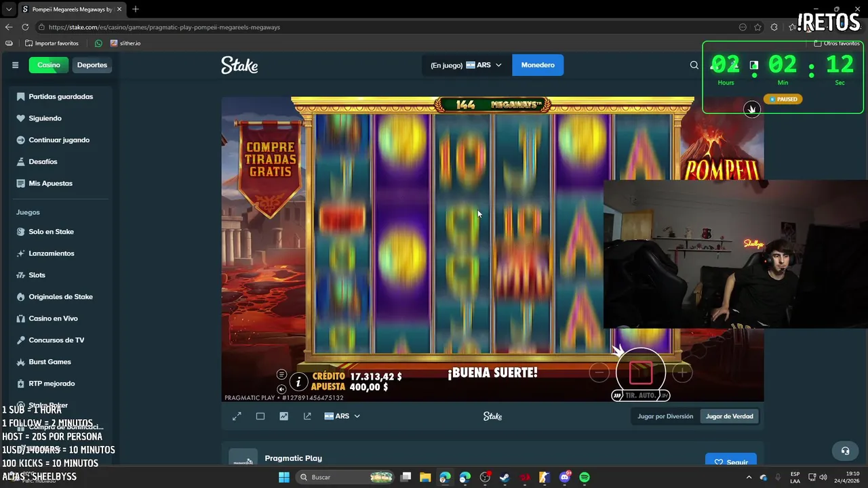Open Discord from taskbar
Image resolution: width=868 pixels, height=488 pixels.
click(x=565, y=477)
